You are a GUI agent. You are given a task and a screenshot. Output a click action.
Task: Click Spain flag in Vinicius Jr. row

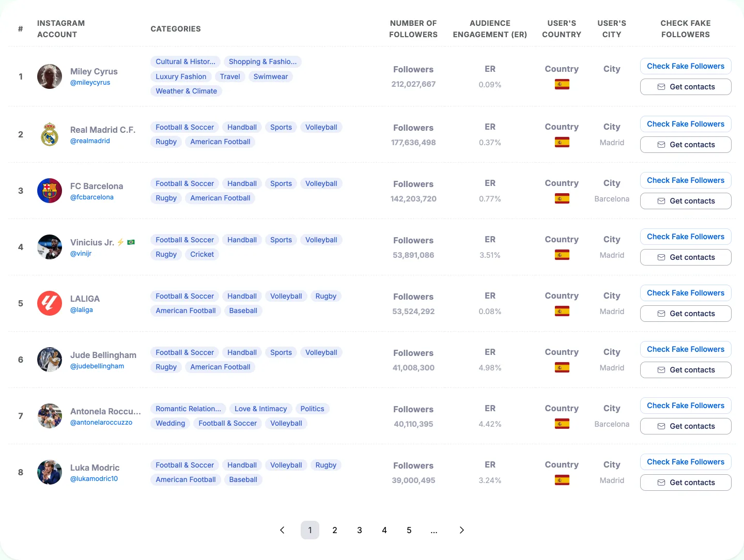tap(562, 255)
